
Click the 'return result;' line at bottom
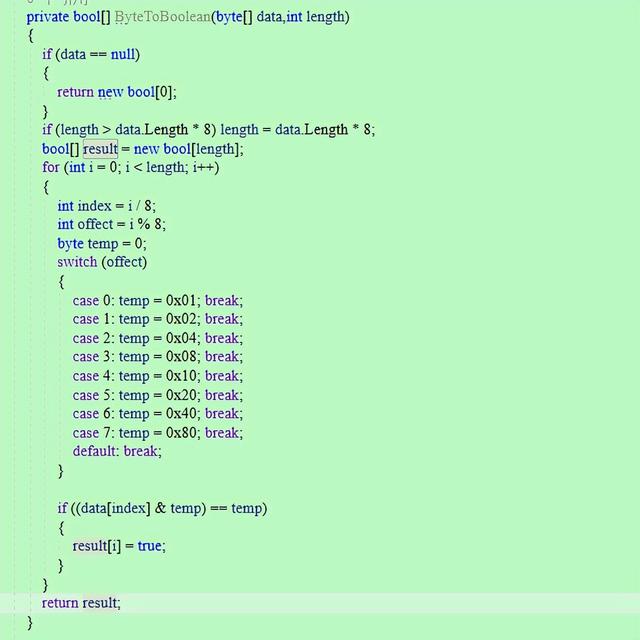pos(81,603)
